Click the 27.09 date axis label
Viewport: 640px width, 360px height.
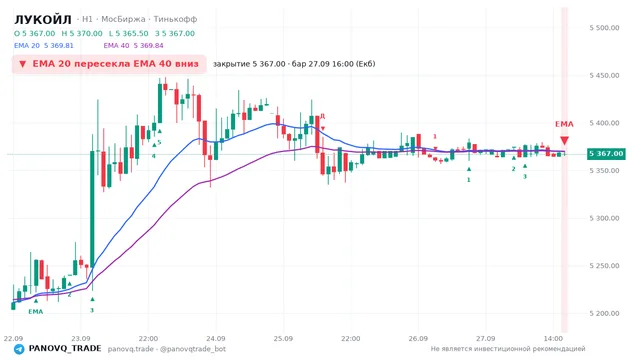486,338
